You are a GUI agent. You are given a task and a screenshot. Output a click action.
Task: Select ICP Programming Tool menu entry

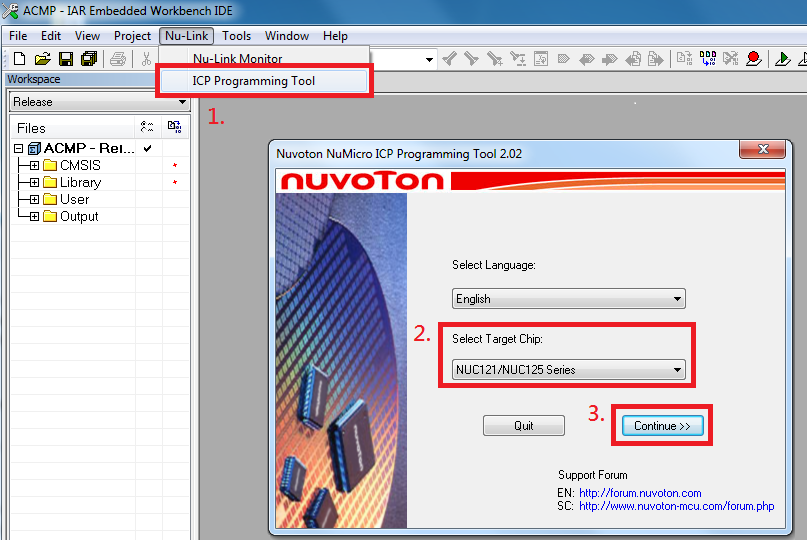(253, 81)
